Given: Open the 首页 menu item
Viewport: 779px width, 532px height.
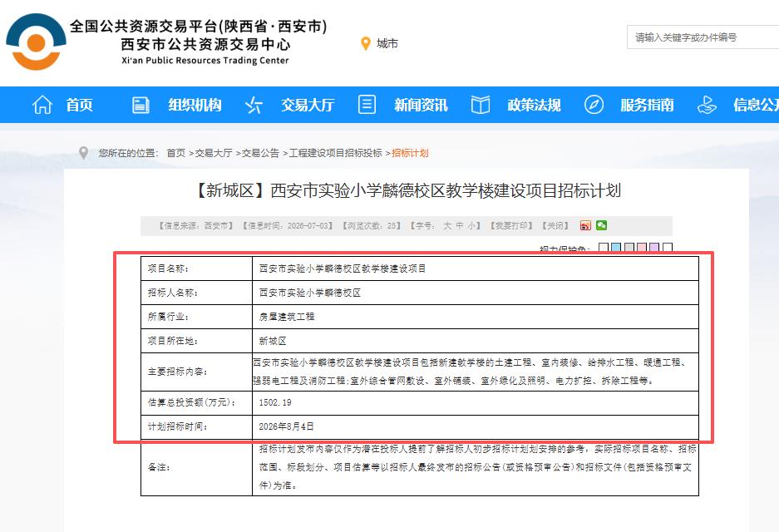Looking at the screenshot, I should point(80,105).
